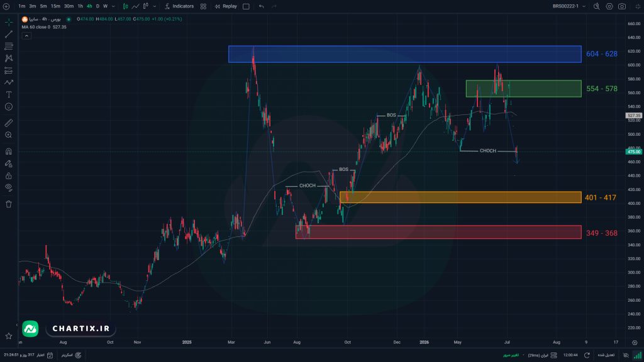Activate the magnet snap mode
Image resolution: width=644 pixels, height=362 pixels.
(9, 151)
